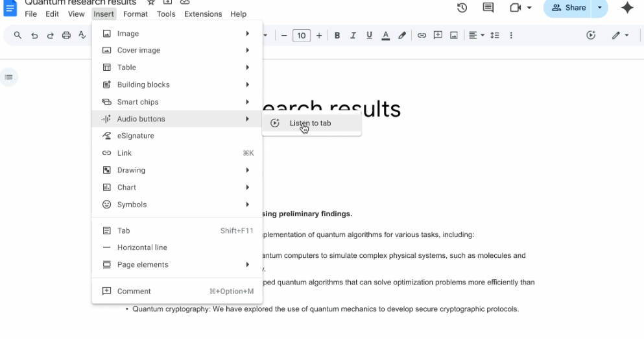Click the font size input box

pos(302,36)
